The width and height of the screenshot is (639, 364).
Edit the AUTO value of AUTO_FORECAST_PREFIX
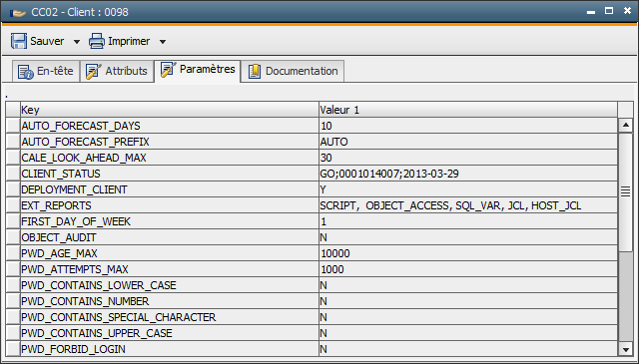[x=468, y=142]
